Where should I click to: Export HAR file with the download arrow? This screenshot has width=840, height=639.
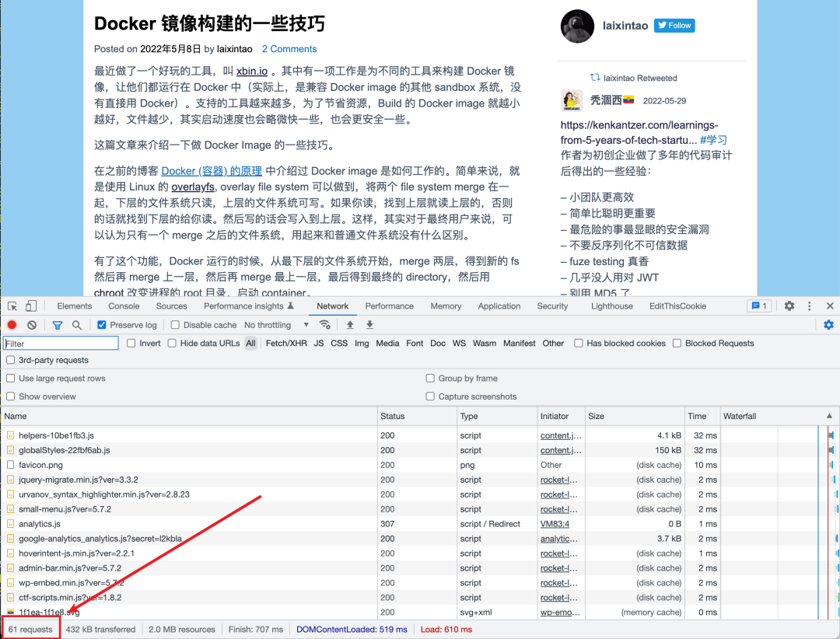[x=369, y=325]
